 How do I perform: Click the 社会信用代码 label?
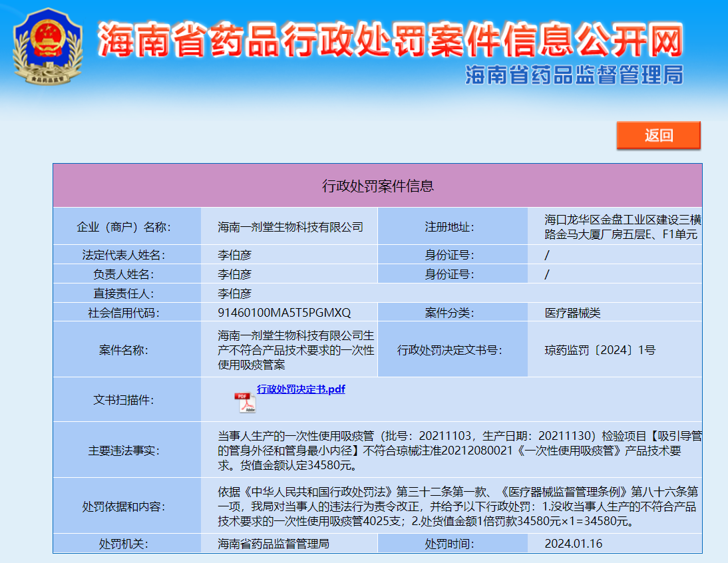124,313
